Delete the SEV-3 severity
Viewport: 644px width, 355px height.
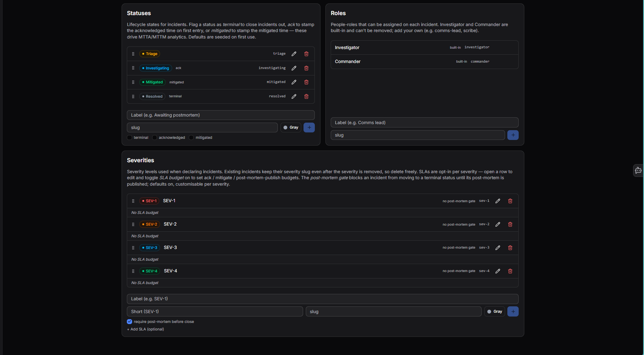click(x=510, y=248)
